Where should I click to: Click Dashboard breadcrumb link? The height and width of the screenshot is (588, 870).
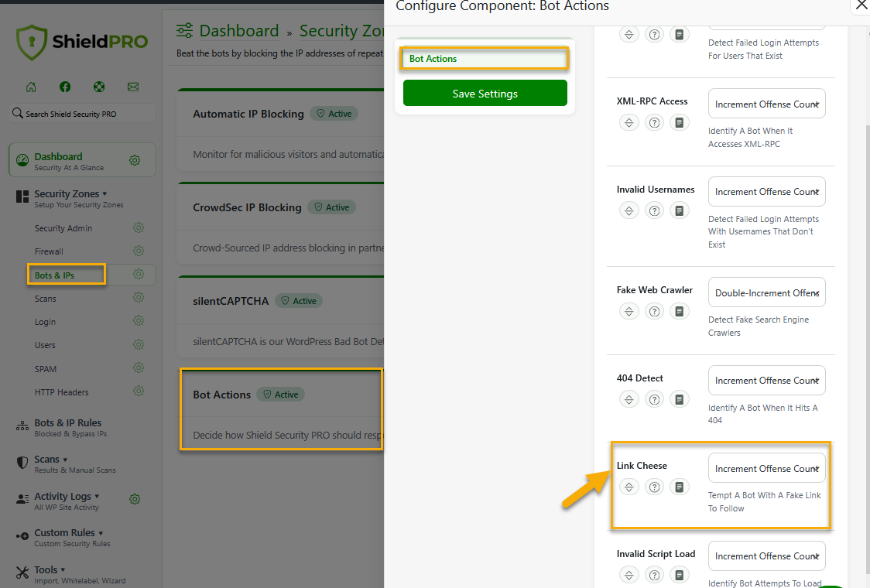pyautogui.click(x=239, y=30)
